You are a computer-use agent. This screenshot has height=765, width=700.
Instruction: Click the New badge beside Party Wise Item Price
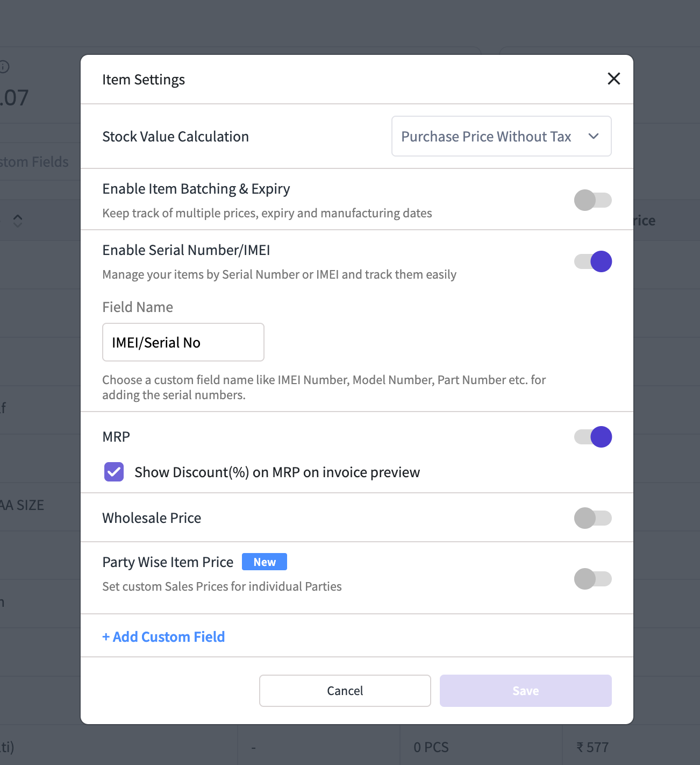tap(264, 562)
